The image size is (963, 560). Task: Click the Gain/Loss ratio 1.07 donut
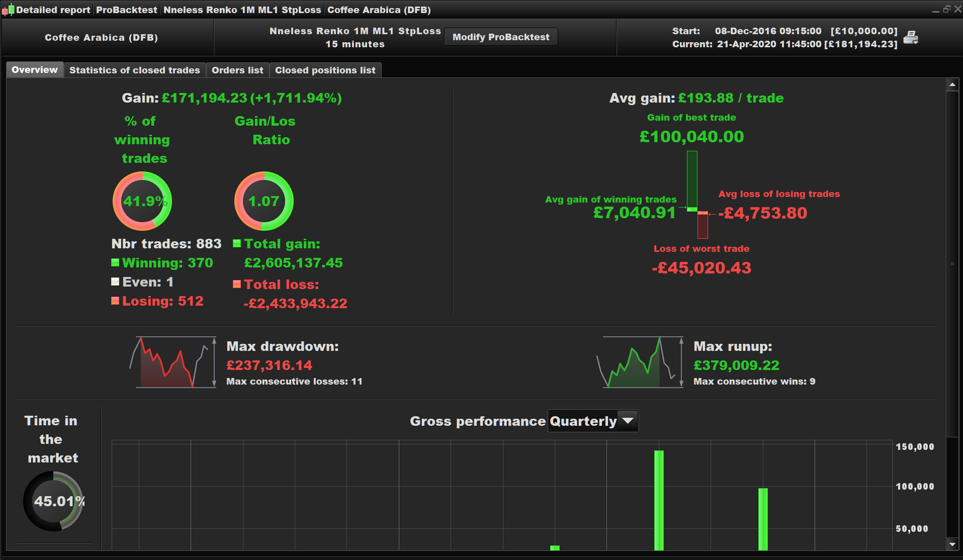264,201
